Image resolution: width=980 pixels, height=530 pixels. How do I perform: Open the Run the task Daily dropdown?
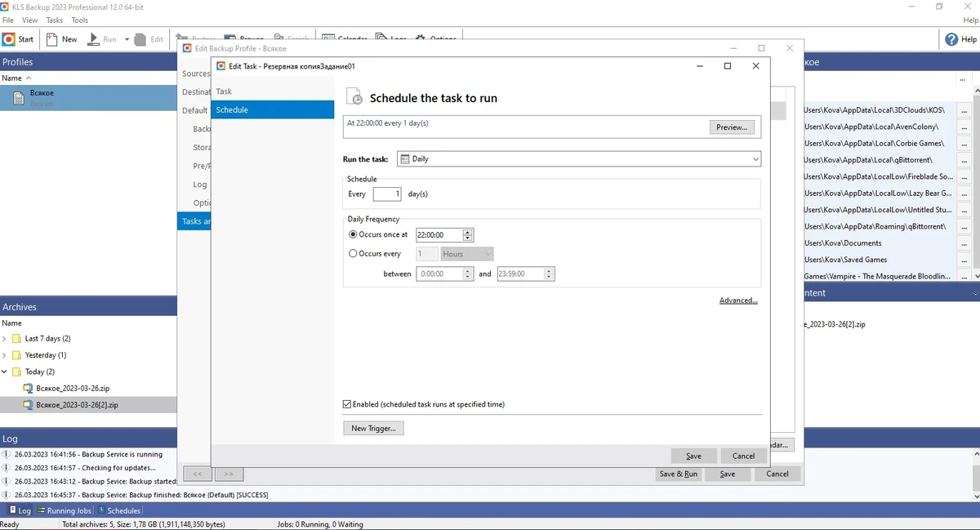tap(579, 159)
